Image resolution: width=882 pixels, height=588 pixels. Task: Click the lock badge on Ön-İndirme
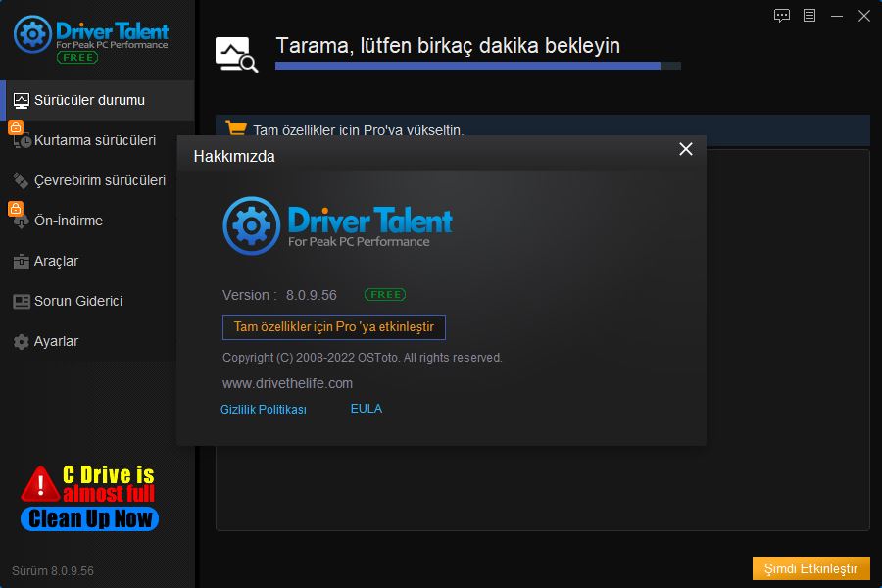click(x=15, y=208)
